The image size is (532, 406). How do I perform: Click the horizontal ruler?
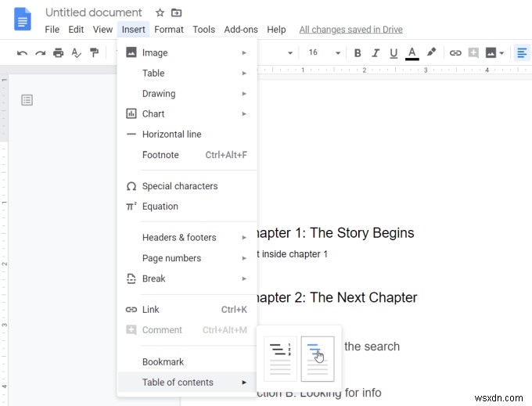(x=394, y=70)
